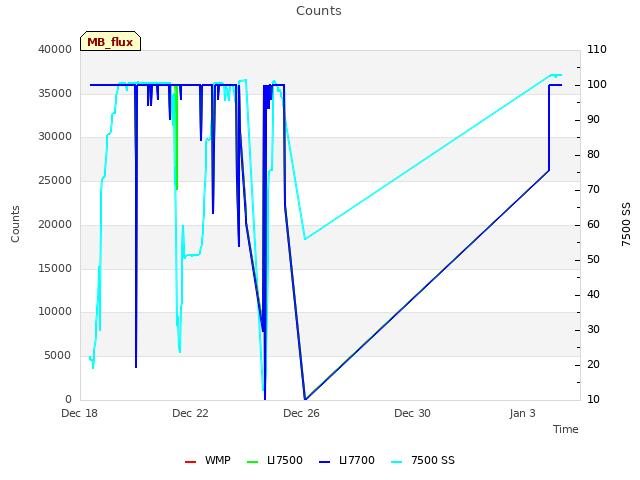This screenshot has height=480, width=640.
Task: Click the 15000 left axis value
Action: 55,269
